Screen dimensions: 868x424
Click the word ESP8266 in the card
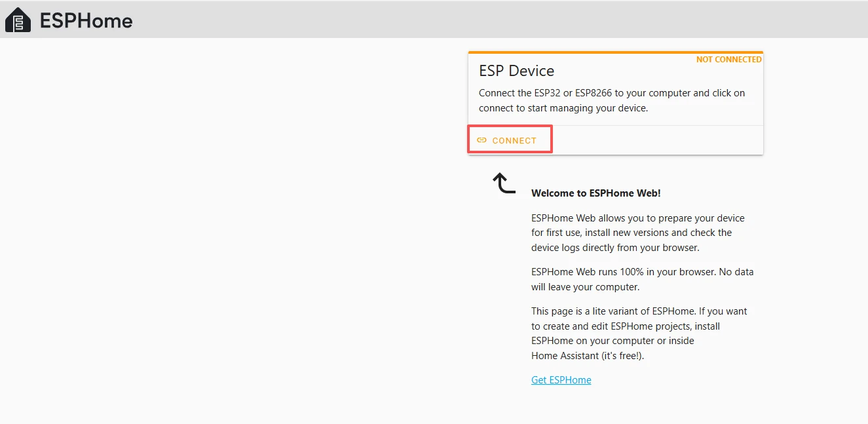(594, 93)
